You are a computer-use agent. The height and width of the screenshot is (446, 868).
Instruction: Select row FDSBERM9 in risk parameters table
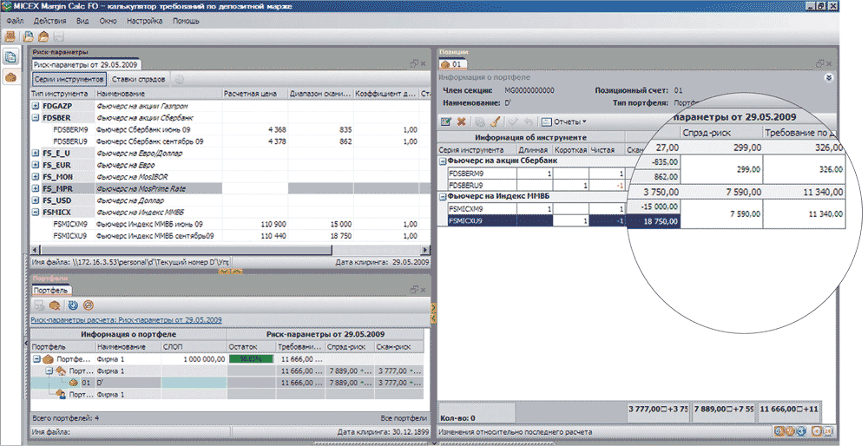[230, 130]
